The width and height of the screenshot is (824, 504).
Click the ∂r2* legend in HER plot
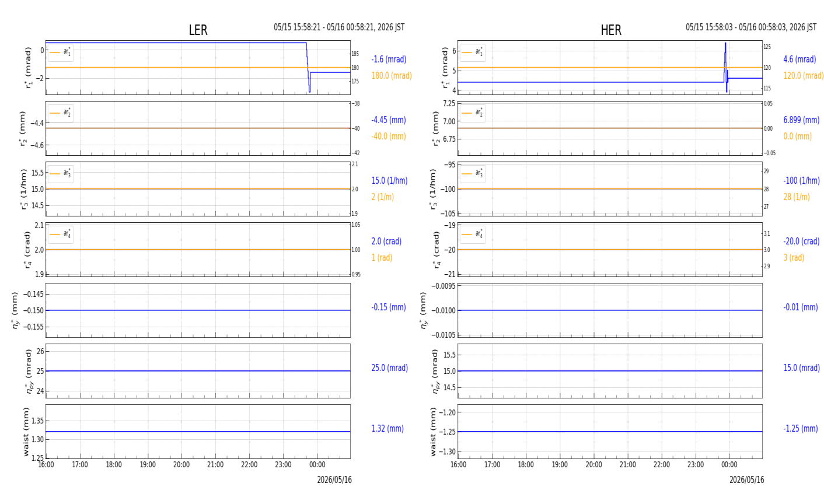(473, 113)
